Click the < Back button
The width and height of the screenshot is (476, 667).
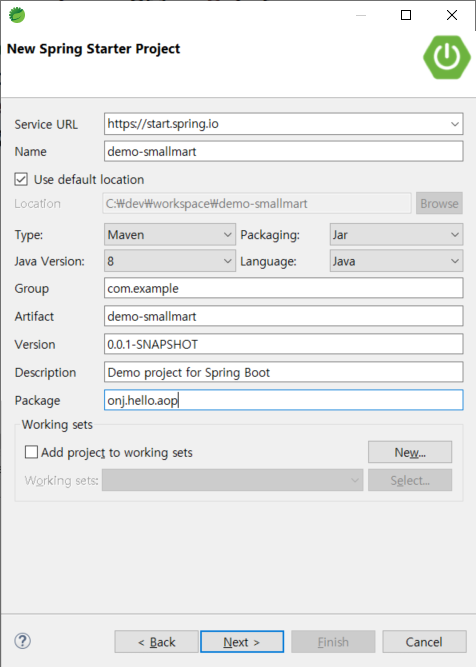click(x=156, y=641)
